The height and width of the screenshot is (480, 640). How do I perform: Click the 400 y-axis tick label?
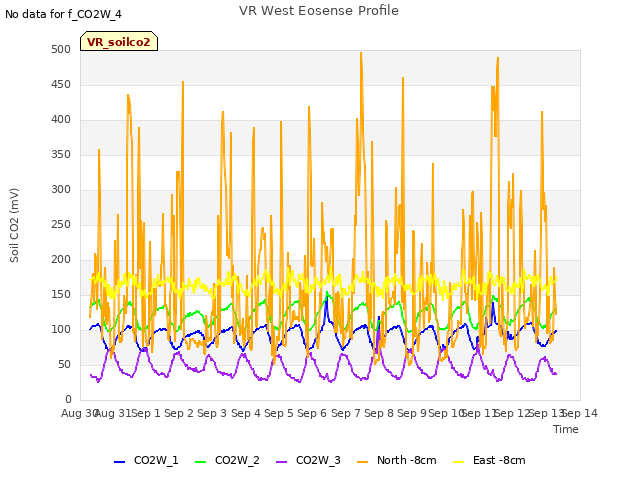61,120
